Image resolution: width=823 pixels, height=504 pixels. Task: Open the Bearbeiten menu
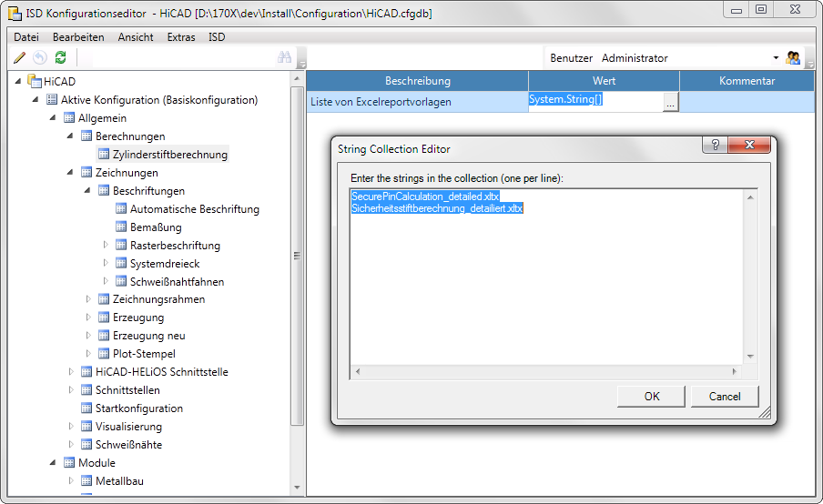[x=78, y=37]
